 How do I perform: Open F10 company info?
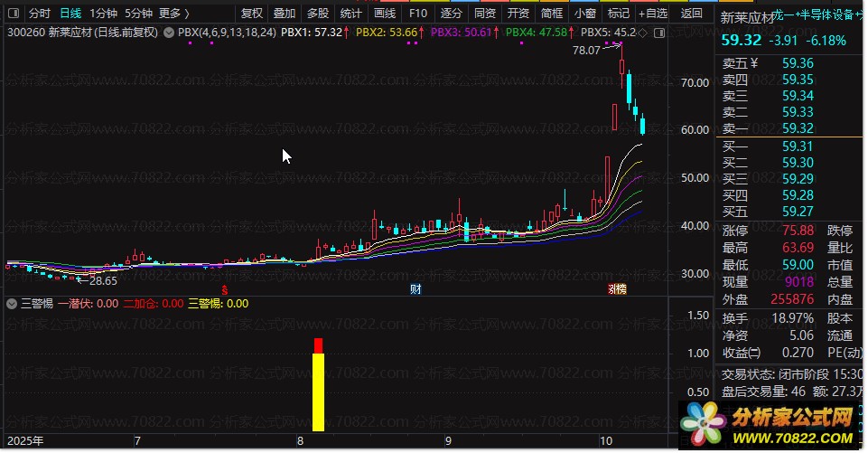418,13
